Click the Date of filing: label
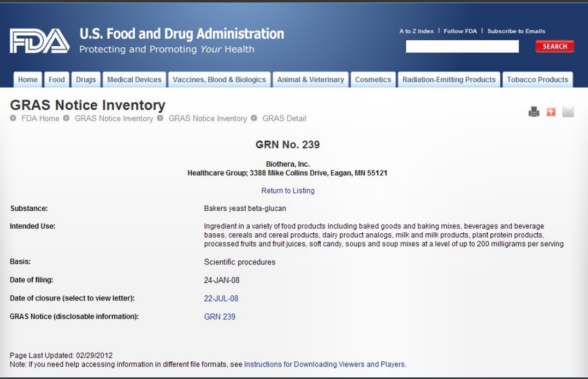 [x=31, y=280]
